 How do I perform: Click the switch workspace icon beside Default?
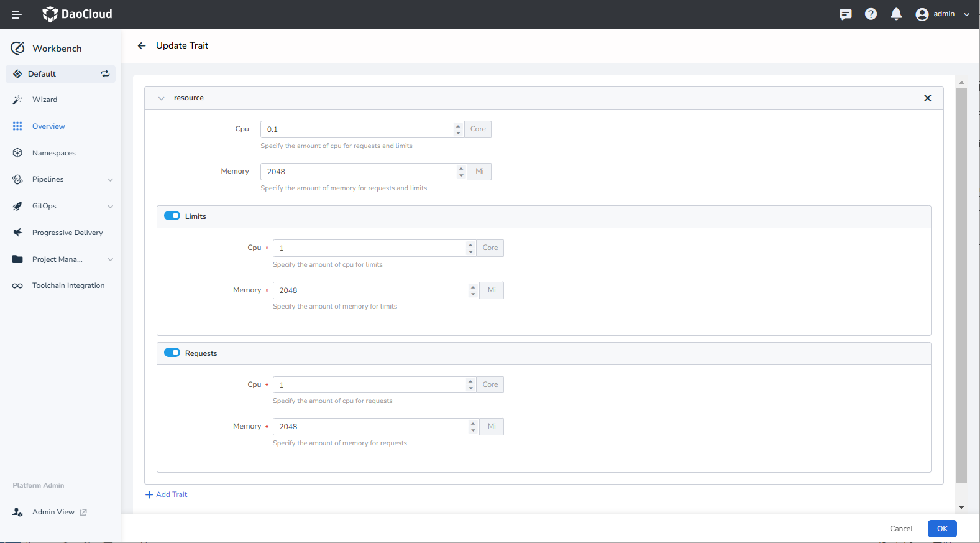105,74
